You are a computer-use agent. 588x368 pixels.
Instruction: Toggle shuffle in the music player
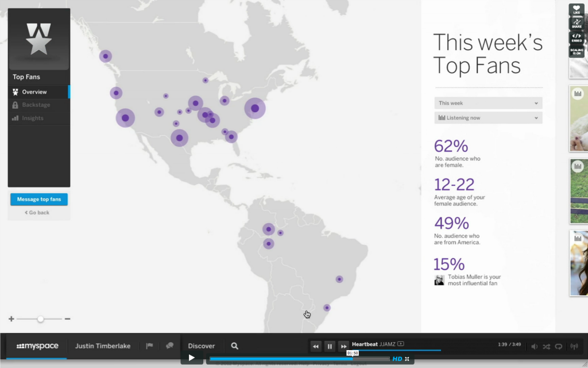tap(547, 347)
